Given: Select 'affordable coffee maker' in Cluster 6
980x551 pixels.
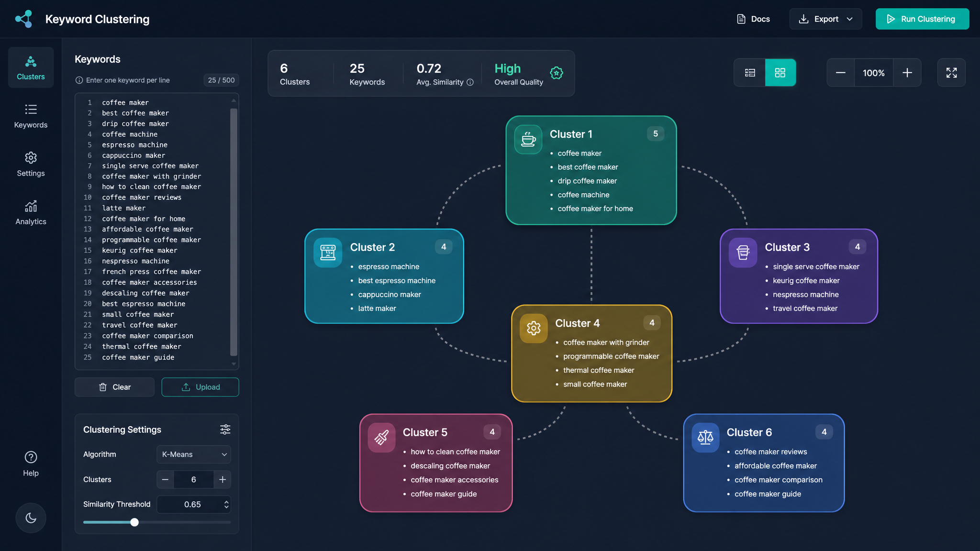Looking at the screenshot, I should [776, 466].
